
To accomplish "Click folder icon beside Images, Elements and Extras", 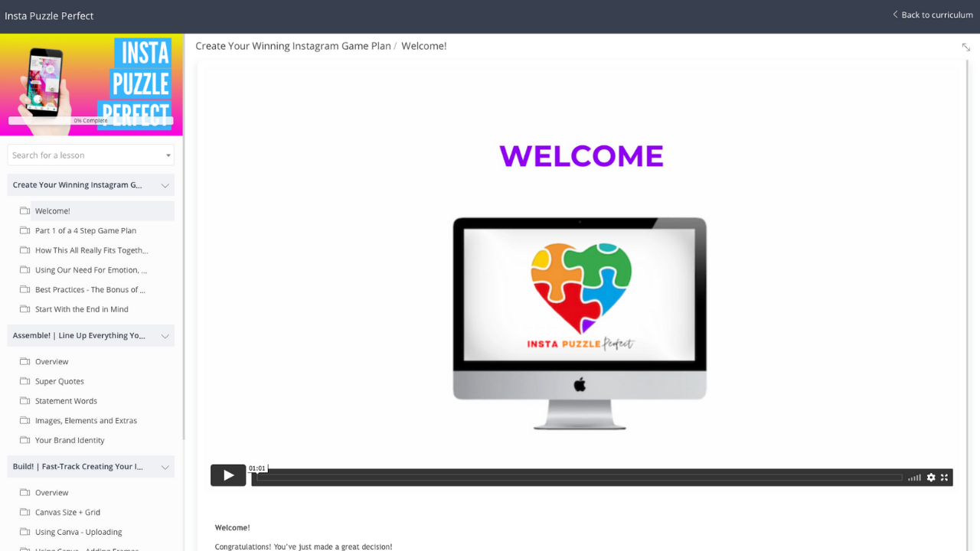I will click(24, 420).
